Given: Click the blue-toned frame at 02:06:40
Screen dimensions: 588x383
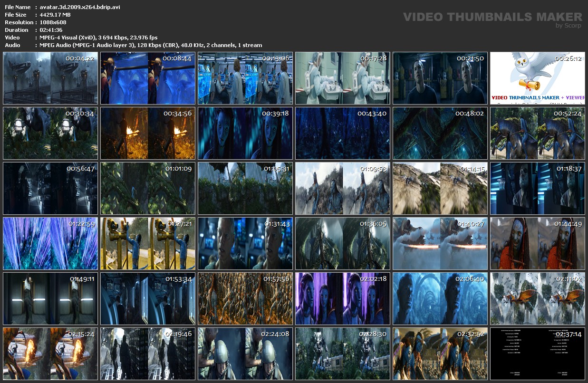Looking at the screenshot, I should point(440,298).
